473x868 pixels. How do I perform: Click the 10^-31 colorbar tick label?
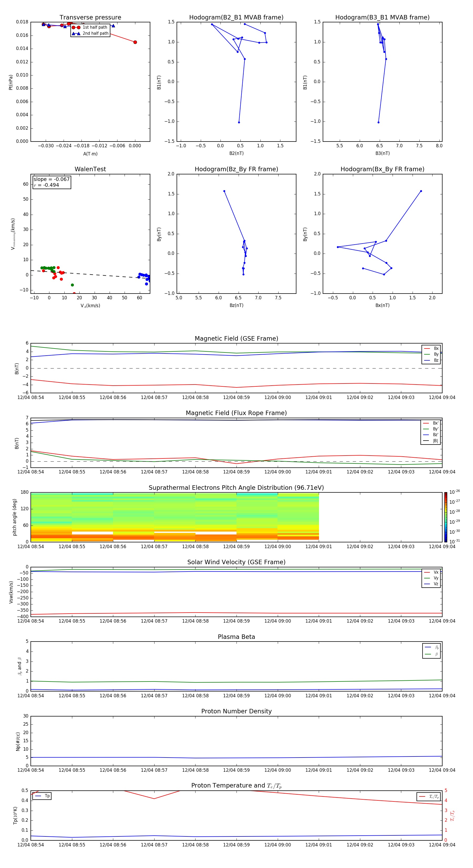455,542
